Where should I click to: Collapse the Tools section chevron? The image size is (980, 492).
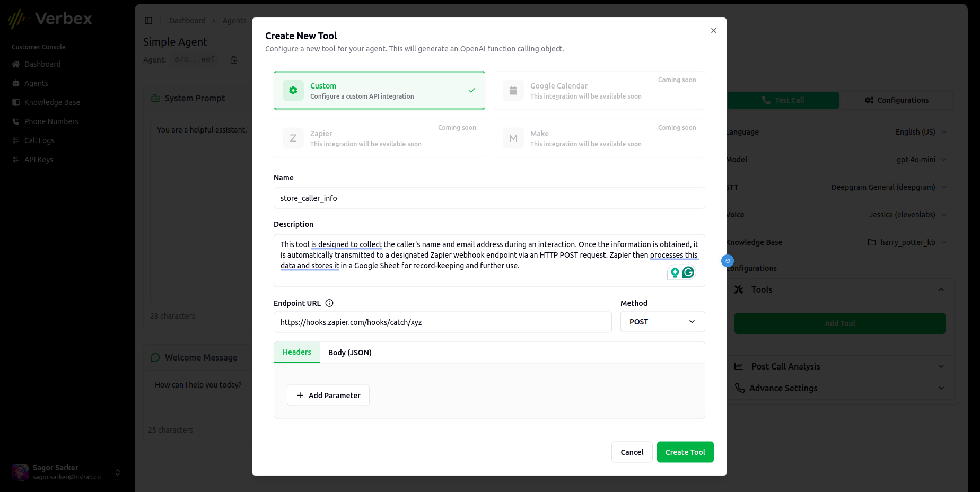click(941, 289)
